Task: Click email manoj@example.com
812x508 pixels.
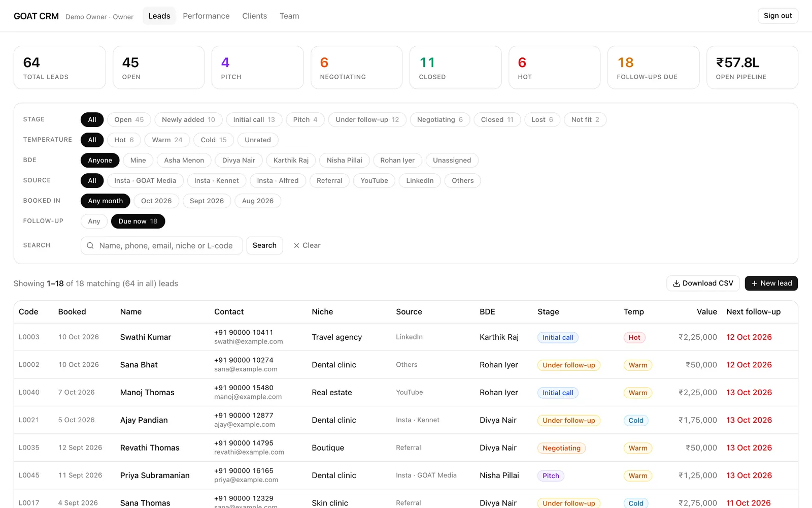Action: [248, 397]
